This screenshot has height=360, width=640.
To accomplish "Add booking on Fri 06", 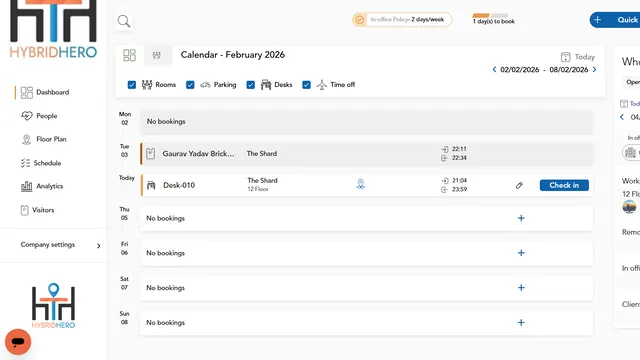I will click(x=521, y=253).
